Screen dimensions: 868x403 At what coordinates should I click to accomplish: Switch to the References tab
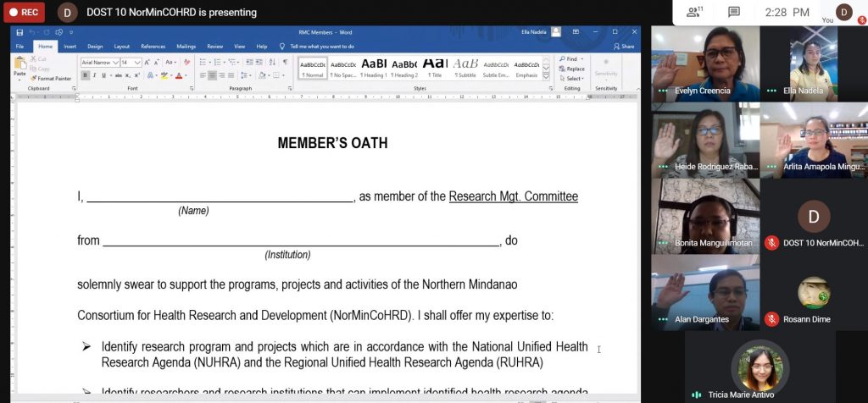coord(153,47)
